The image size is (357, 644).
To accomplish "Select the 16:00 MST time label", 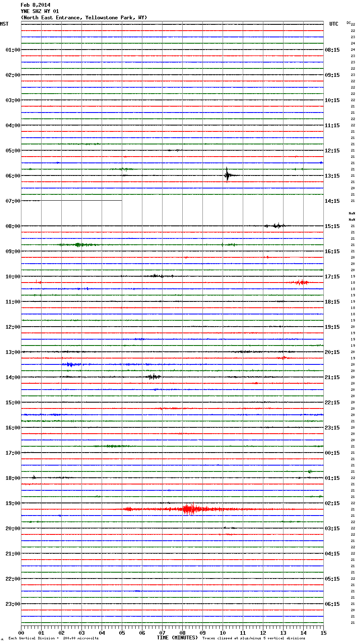I will (13, 428).
